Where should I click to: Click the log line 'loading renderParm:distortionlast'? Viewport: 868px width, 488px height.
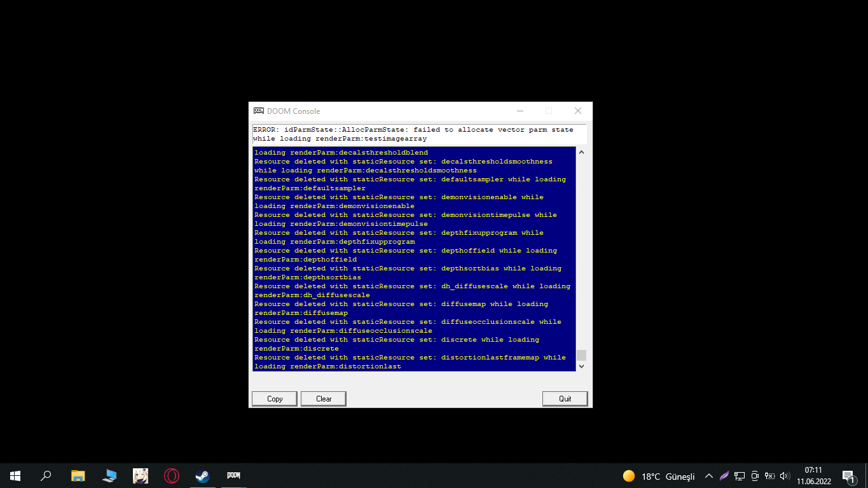(x=328, y=366)
